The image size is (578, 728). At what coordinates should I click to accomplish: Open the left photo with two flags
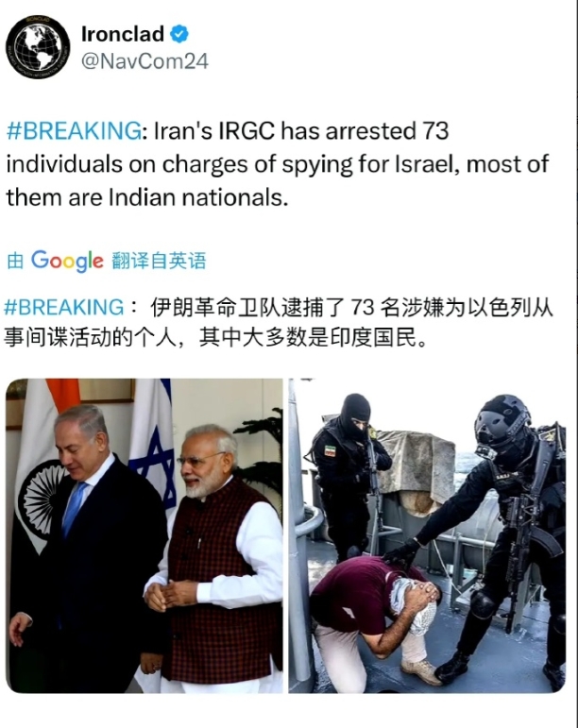click(144, 535)
